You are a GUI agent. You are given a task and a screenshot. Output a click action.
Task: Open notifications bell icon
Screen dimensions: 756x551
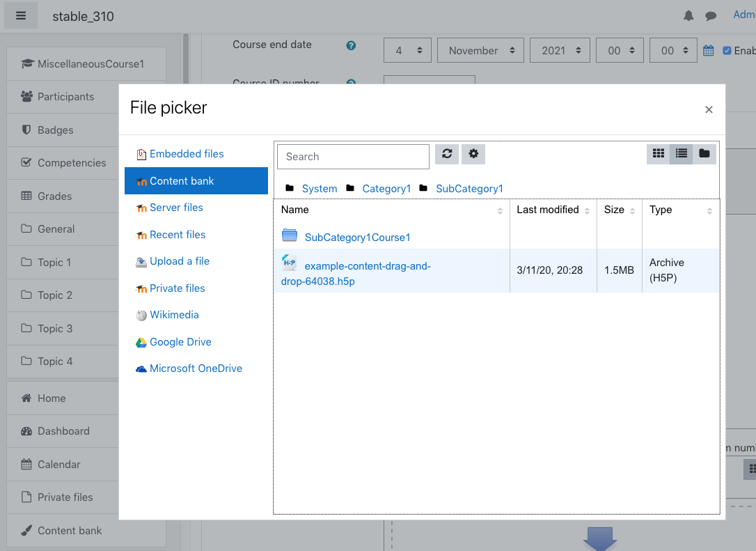click(688, 16)
